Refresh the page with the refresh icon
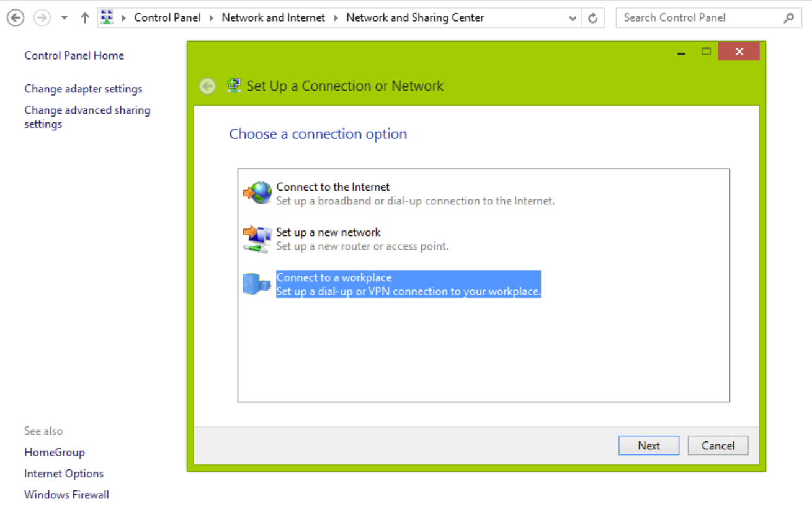This screenshot has height=514, width=812. pos(592,17)
